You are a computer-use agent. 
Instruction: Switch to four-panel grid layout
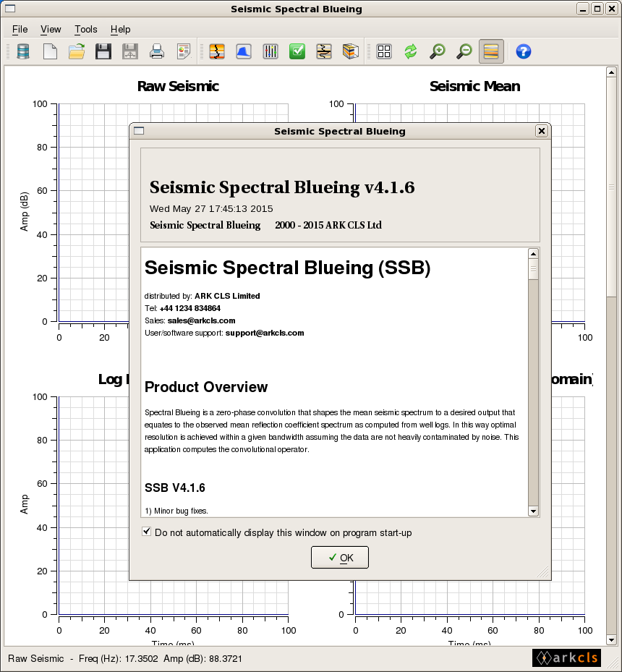pos(384,51)
